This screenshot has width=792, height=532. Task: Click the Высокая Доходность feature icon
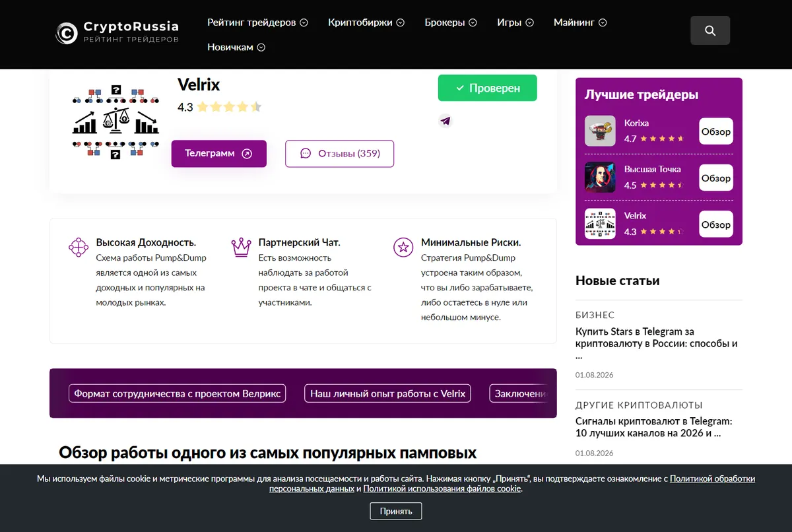point(79,248)
